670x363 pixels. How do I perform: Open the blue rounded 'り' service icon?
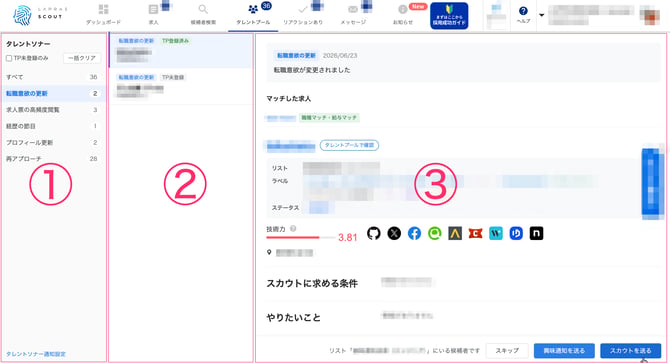coord(516,233)
